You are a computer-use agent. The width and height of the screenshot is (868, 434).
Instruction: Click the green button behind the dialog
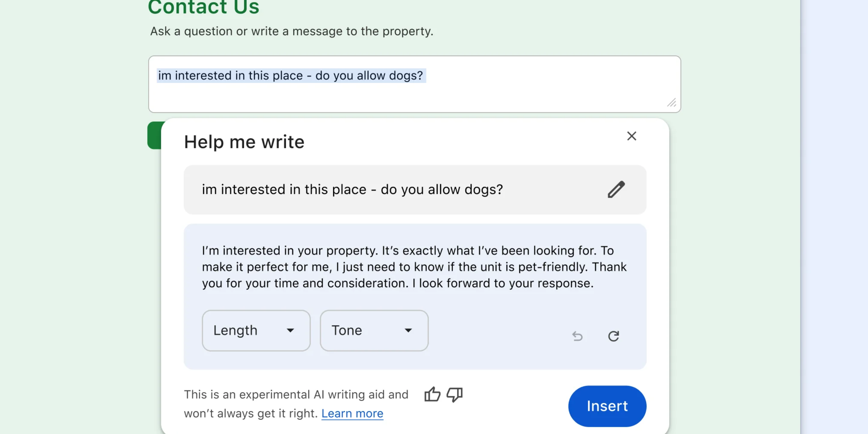tap(154, 135)
